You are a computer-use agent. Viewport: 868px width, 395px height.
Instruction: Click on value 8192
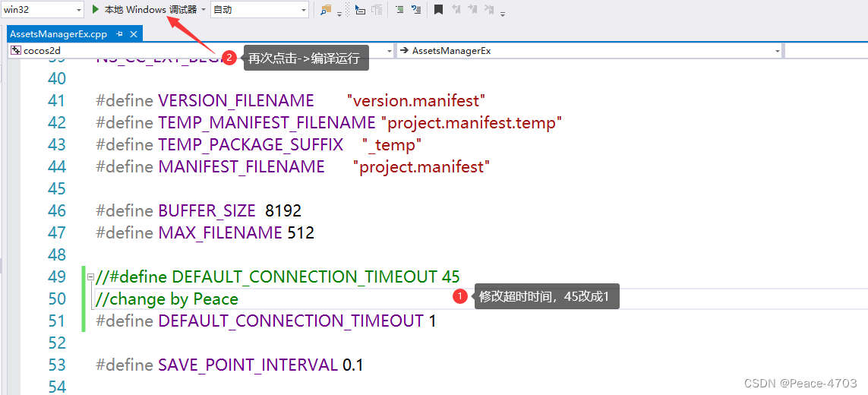(283, 211)
